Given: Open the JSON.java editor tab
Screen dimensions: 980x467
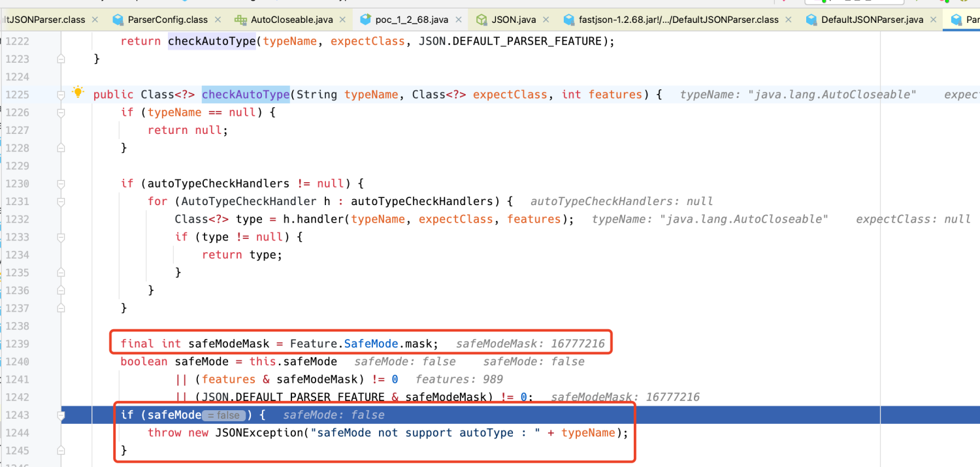Looking at the screenshot, I should point(514,20).
